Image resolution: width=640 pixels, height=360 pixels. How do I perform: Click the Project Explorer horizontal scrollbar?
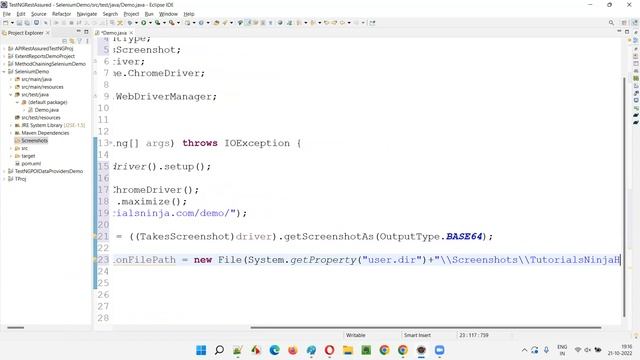16,327
